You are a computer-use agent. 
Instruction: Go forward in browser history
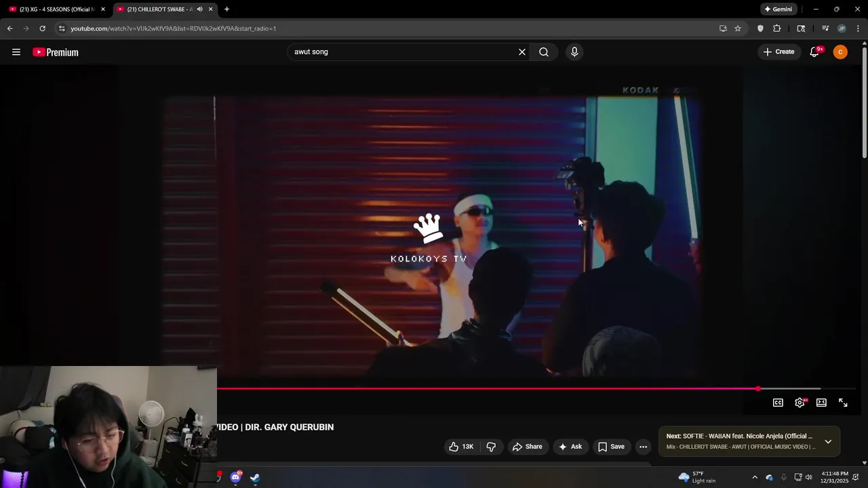click(x=26, y=28)
